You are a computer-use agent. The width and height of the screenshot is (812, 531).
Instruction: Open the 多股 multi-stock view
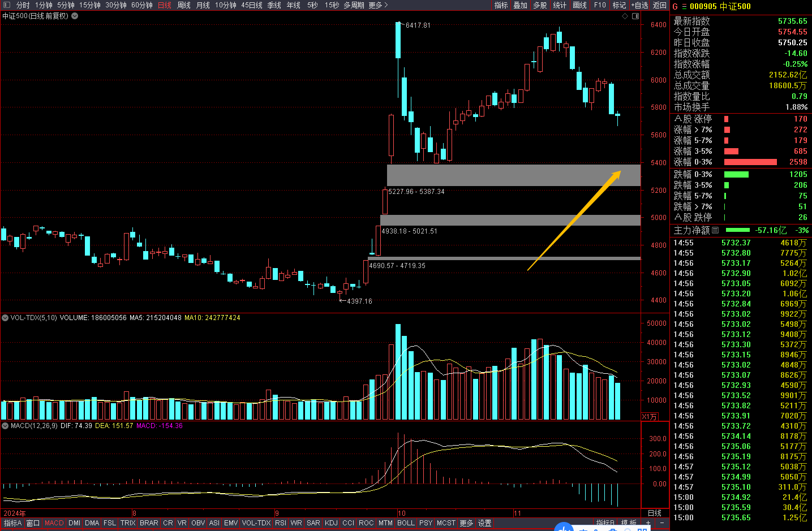[x=540, y=5]
